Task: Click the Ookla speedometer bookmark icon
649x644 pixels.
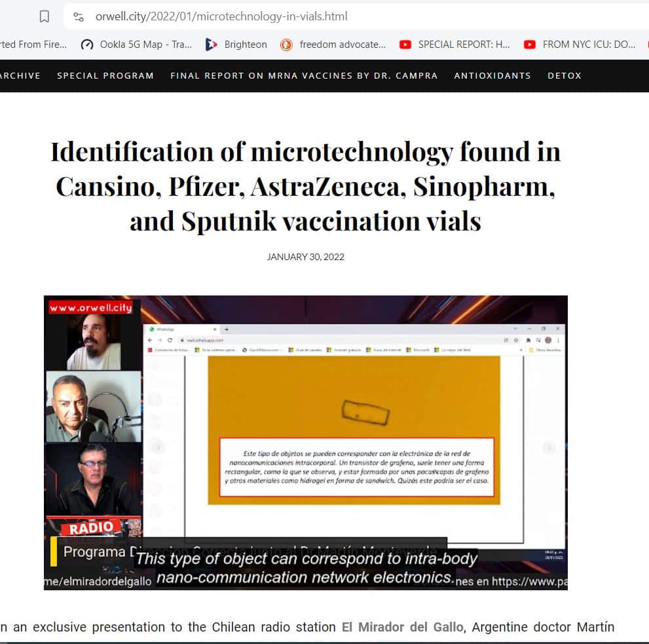Action: [87, 45]
